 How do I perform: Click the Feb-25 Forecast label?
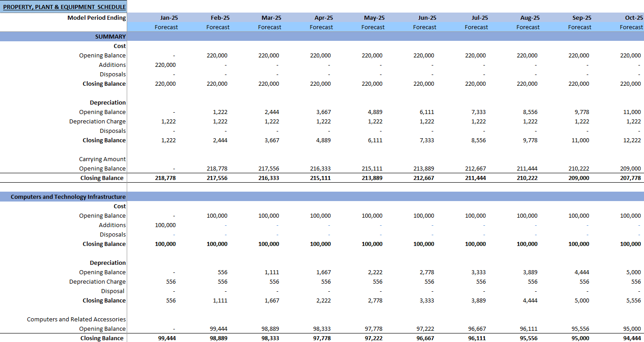point(218,27)
